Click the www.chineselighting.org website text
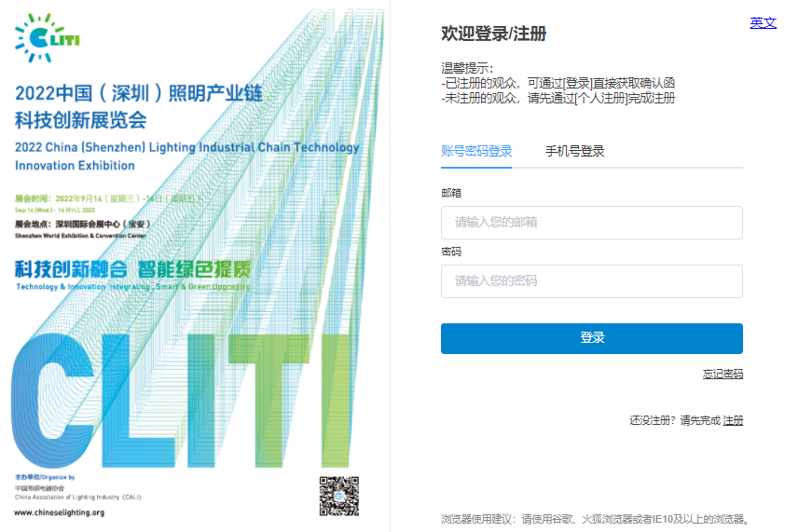This screenshot has width=785, height=532. [x=59, y=512]
